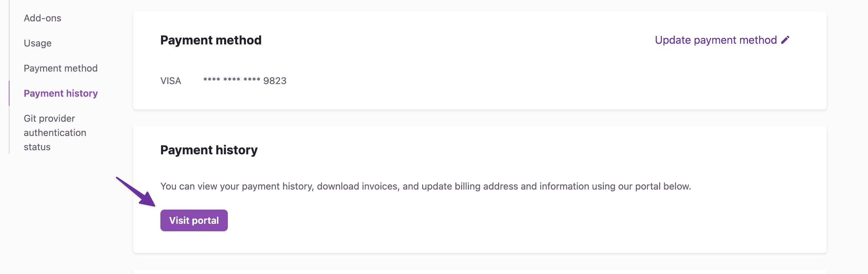
Task: Click the Payment history card heading
Action: click(x=209, y=150)
